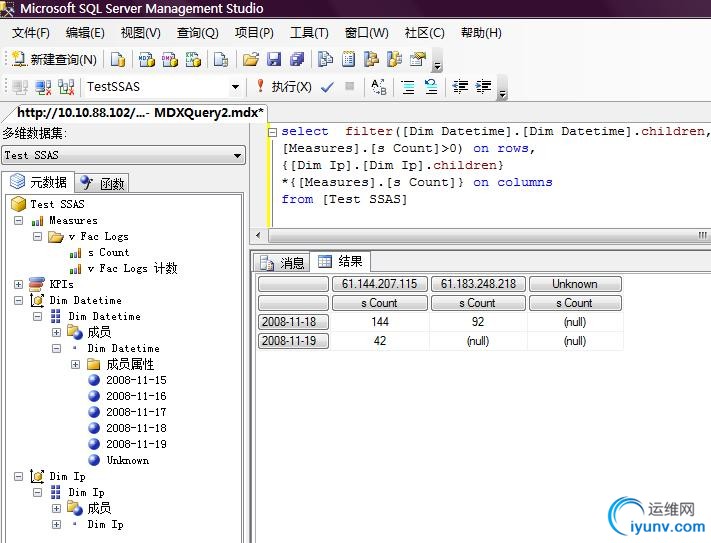The height and width of the screenshot is (543, 711).
Task: Click the 61.144.207.115 column header
Action: click(x=379, y=284)
